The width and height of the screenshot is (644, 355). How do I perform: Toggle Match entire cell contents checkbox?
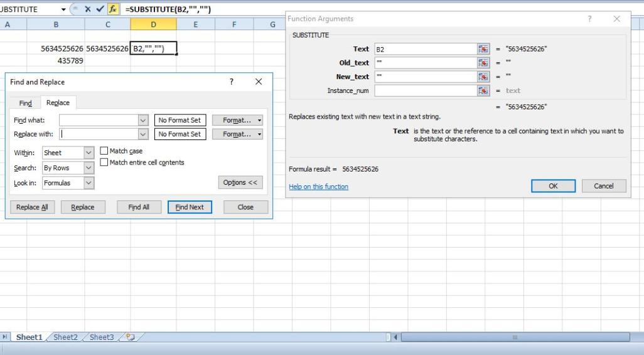point(104,163)
